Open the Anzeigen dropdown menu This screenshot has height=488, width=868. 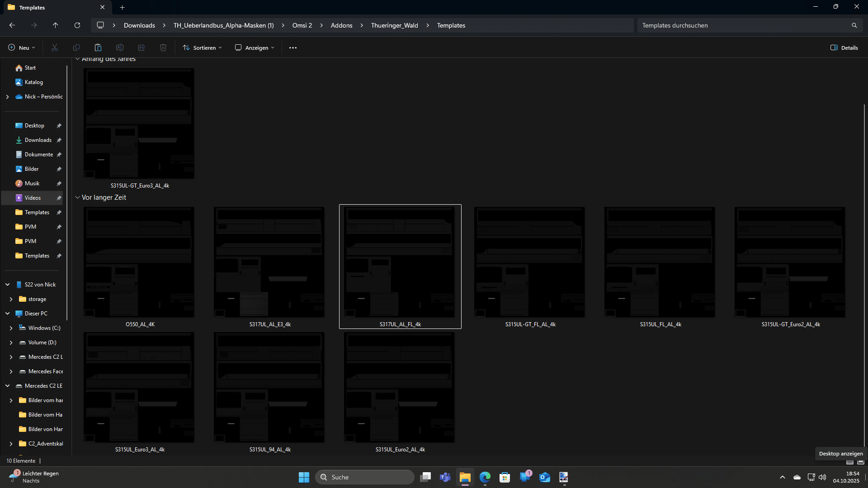[255, 47]
